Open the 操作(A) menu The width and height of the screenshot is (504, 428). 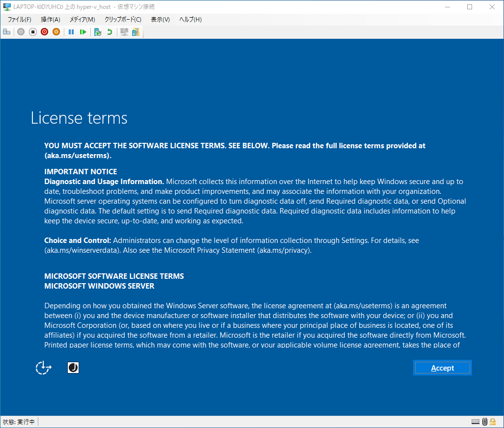tap(51, 20)
